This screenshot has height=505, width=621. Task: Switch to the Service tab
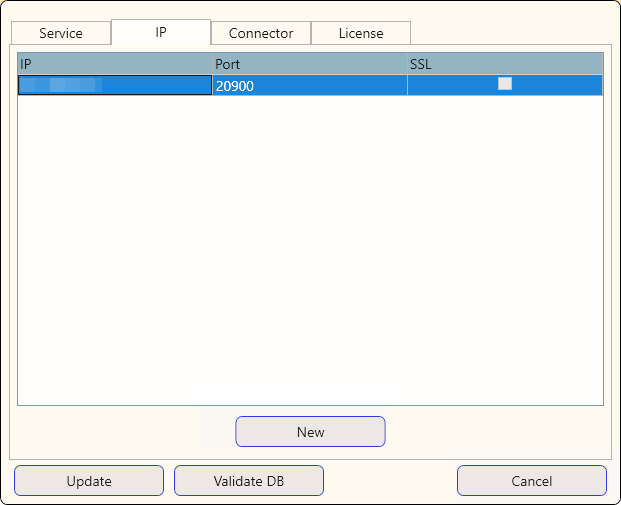tap(61, 33)
